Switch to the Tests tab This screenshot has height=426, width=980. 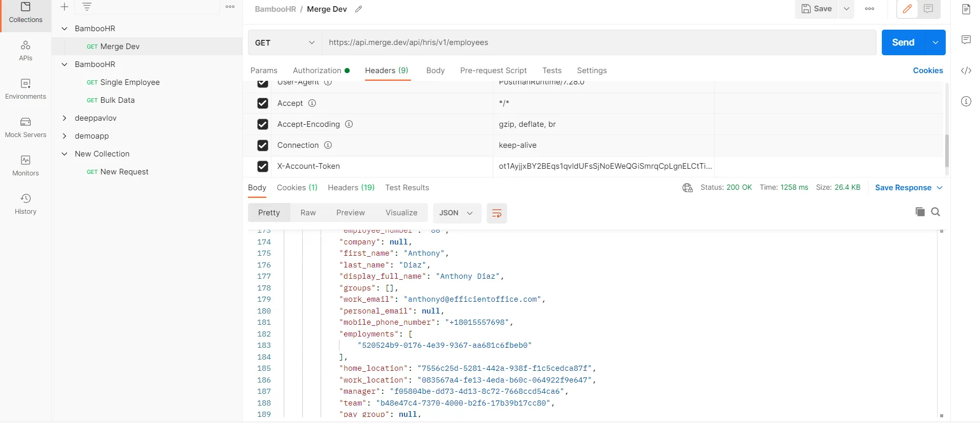pyautogui.click(x=552, y=71)
